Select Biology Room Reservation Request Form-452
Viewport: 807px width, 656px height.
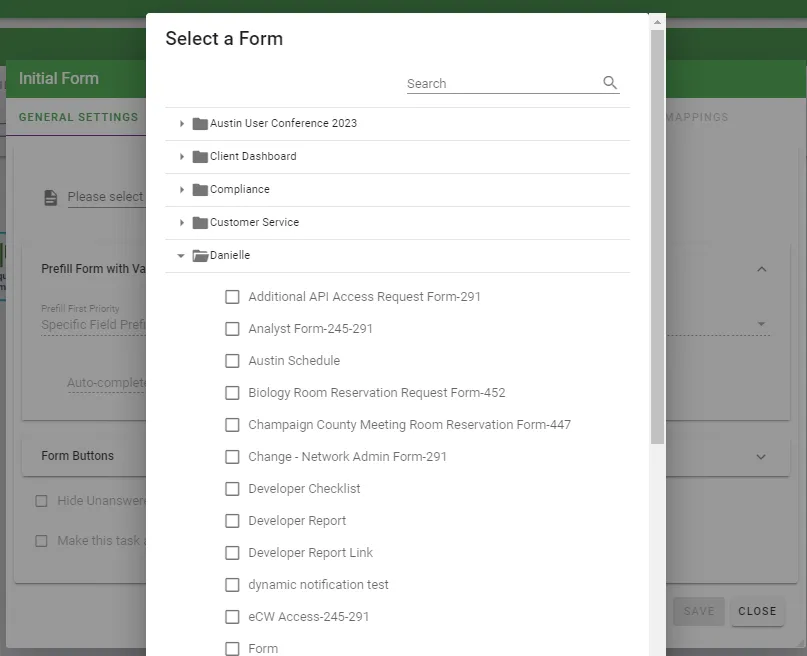click(x=232, y=393)
